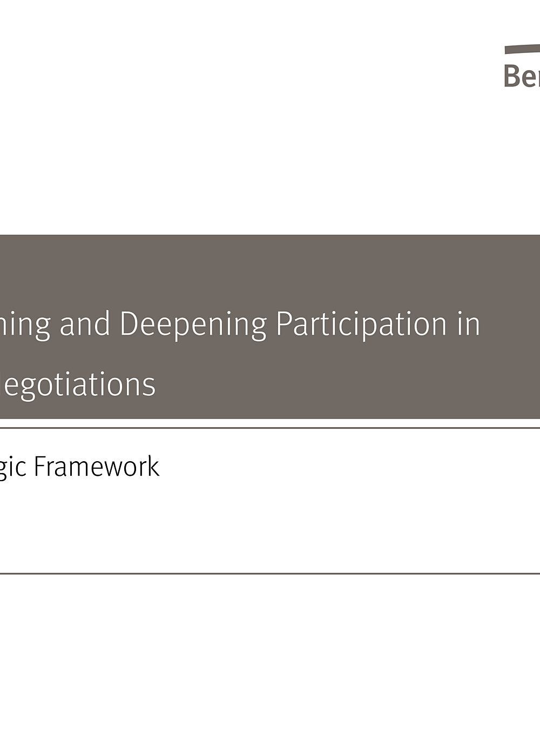540x756 pixels.
Task: Click the thin line directly below the gray banner
Action: tap(270, 428)
